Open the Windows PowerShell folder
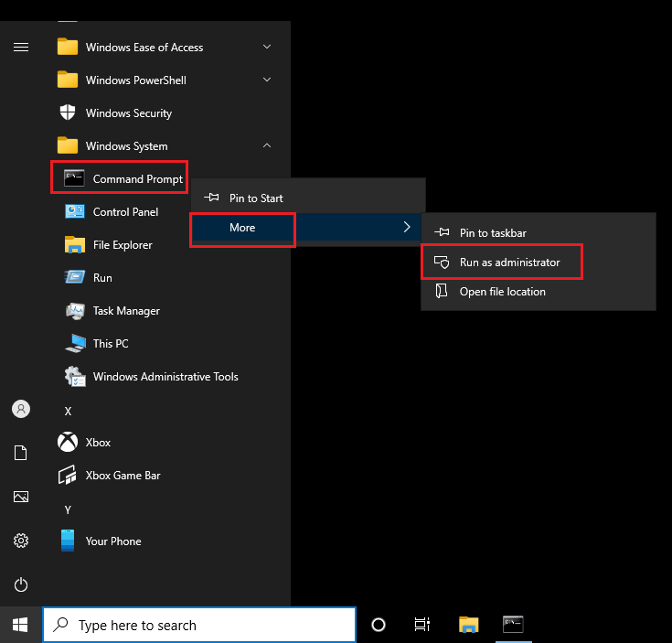 166,80
